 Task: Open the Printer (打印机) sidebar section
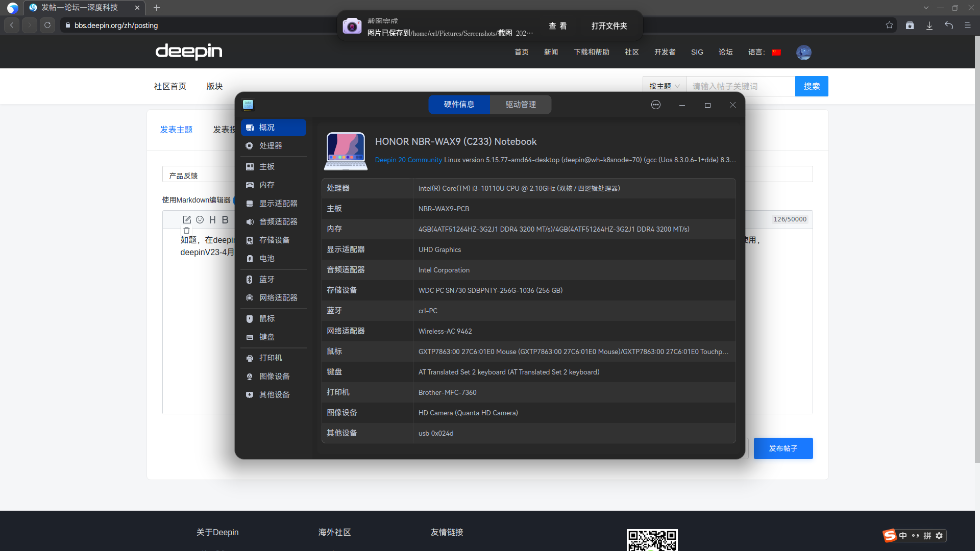click(x=271, y=358)
